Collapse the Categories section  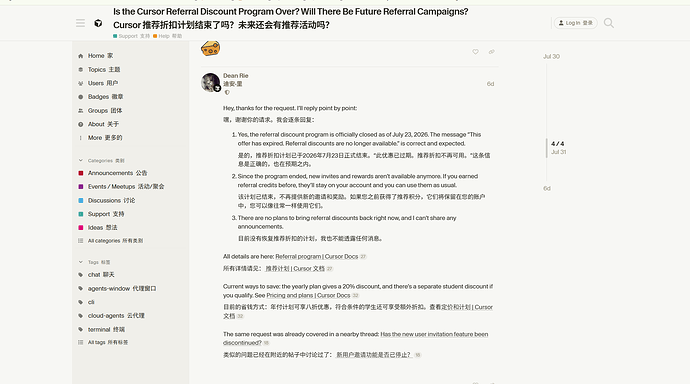[x=101, y=161]
